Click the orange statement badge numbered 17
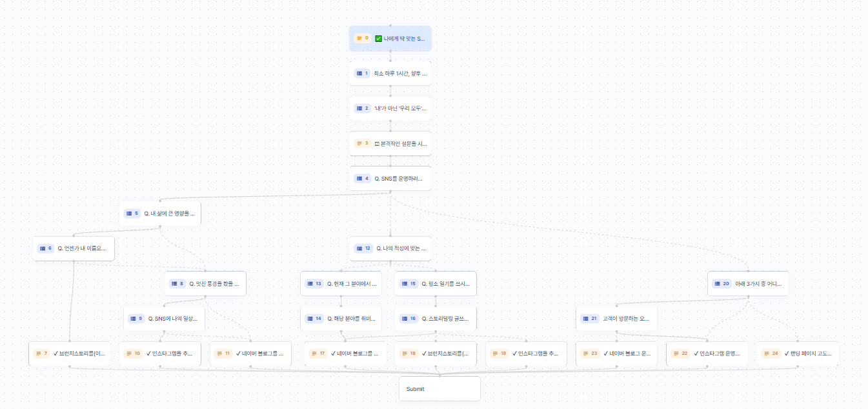The width and height of the screenshot is (868, 409). 319,354
